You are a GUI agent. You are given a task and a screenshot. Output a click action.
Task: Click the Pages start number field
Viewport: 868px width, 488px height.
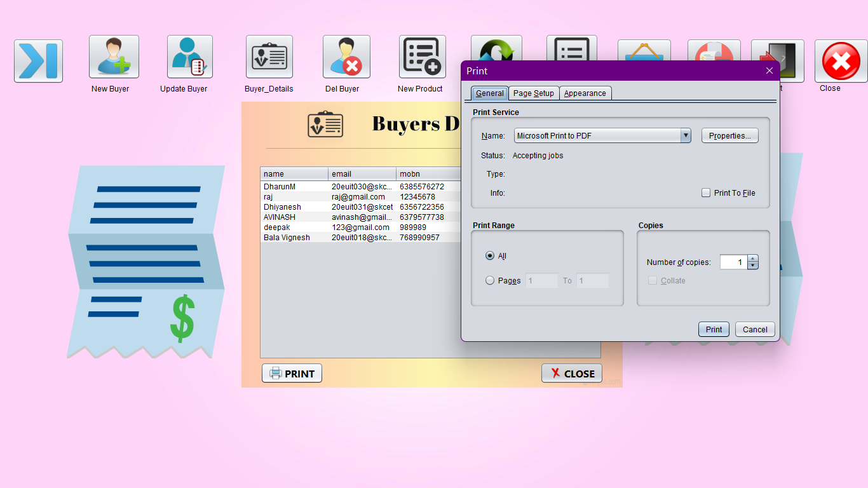coord(542,280)
